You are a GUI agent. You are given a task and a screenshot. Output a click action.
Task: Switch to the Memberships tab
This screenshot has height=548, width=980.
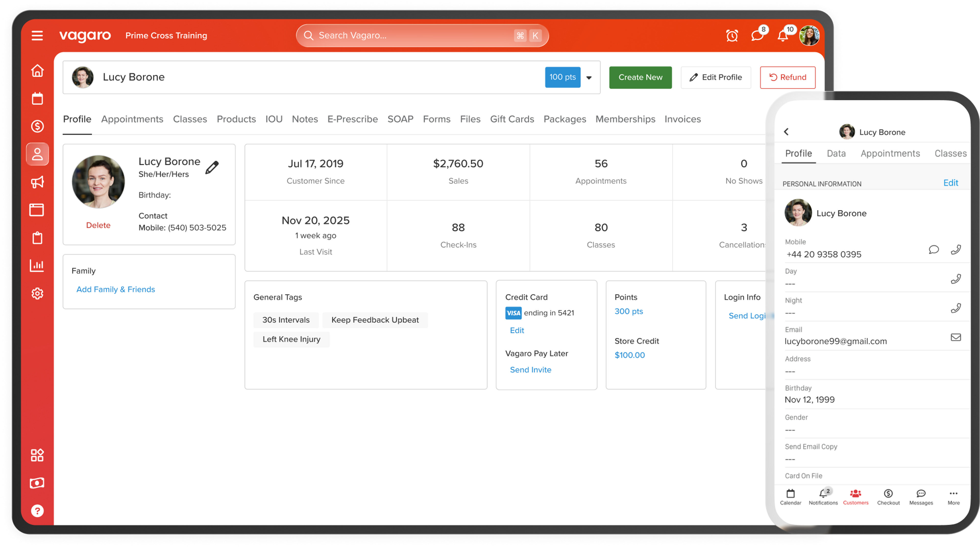pyautogui.click(x=626, y=119)
